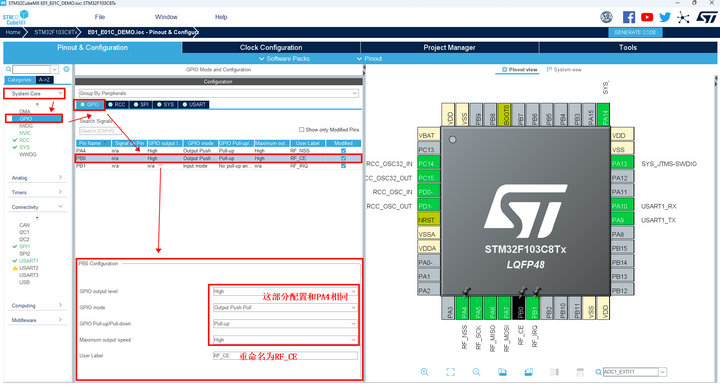This screenshot has height=387, width=720.
Task: Select the SPI peripheral tab
Action: (x=141, y=105)
